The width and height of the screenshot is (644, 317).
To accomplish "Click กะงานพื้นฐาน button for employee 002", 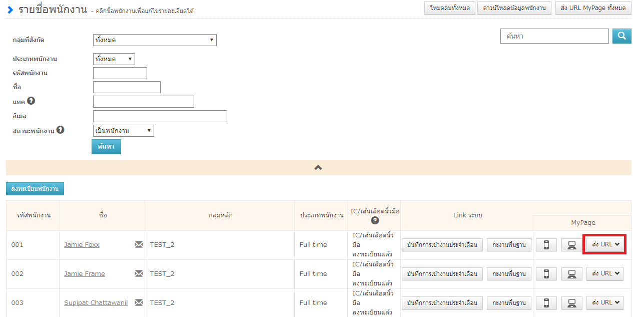I will [x=509, y=274].
